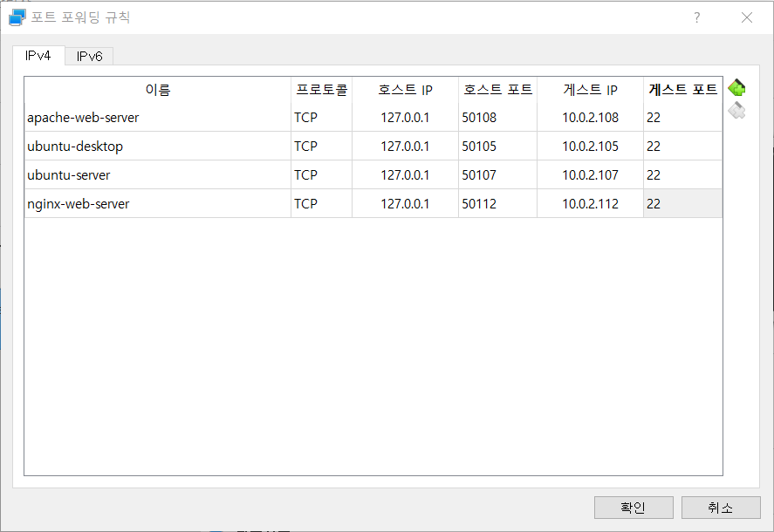Click host IP 127.0.0.1 in ubuntu-server row
This screenshot has height=532, width=774.
pos(405,174)
